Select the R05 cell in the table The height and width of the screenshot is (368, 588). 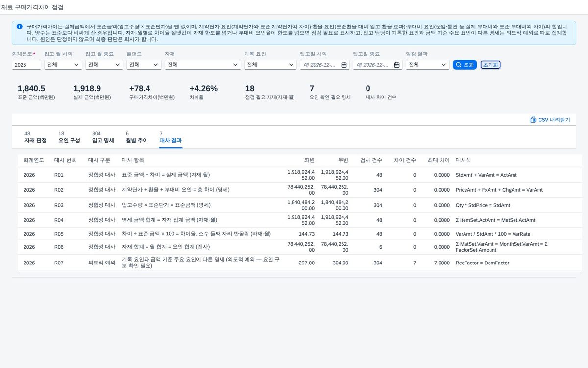click(x=59, y=234)
